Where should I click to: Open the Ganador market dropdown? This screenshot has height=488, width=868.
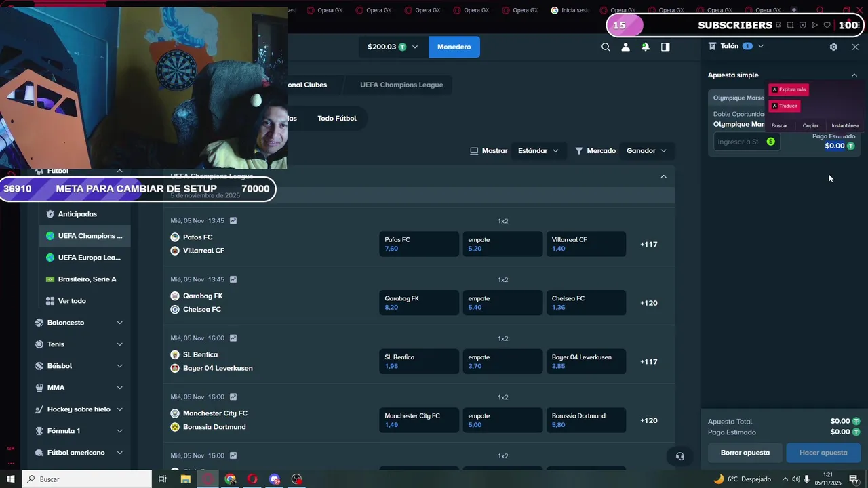click(646, 151)
